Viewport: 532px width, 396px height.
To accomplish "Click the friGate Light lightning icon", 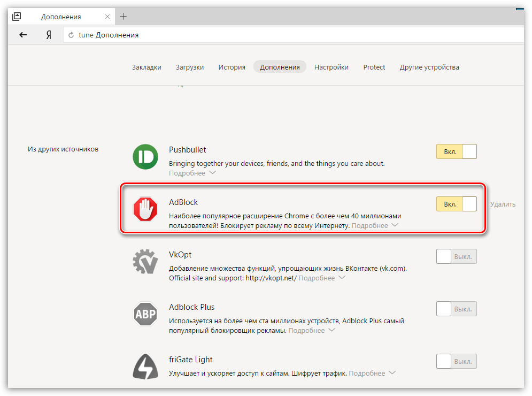I will (145, 367).
